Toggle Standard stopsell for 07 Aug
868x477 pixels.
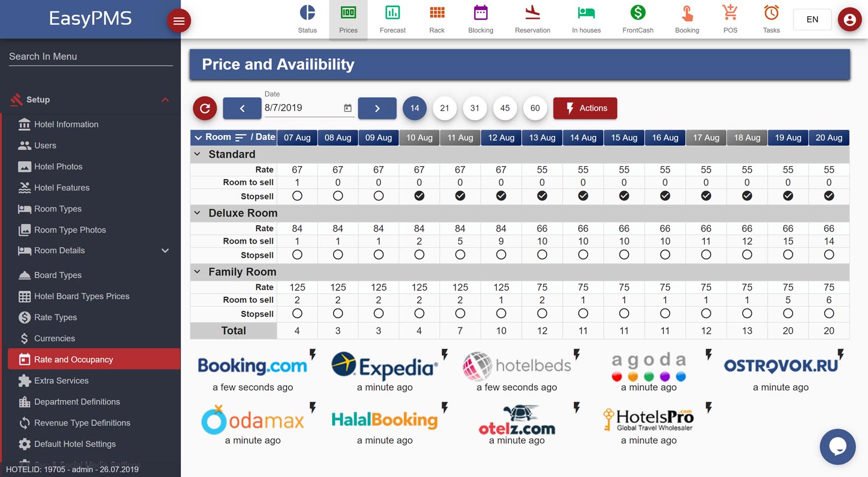tap(297, 196)
